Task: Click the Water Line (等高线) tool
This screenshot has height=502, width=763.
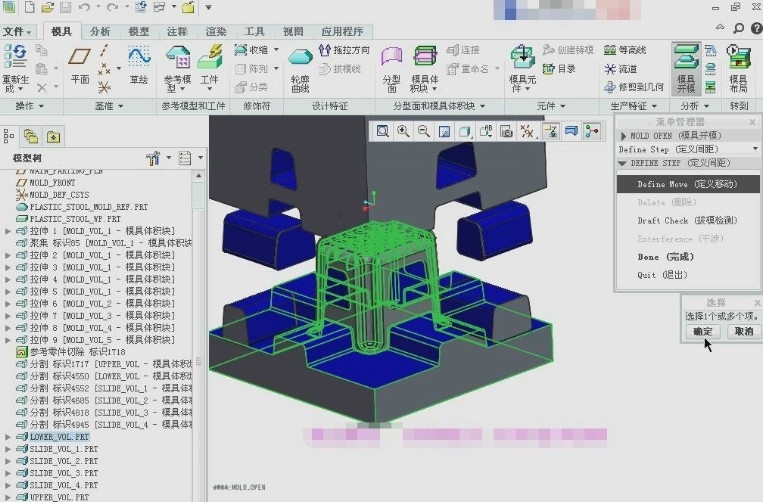Action: [625, 50]
